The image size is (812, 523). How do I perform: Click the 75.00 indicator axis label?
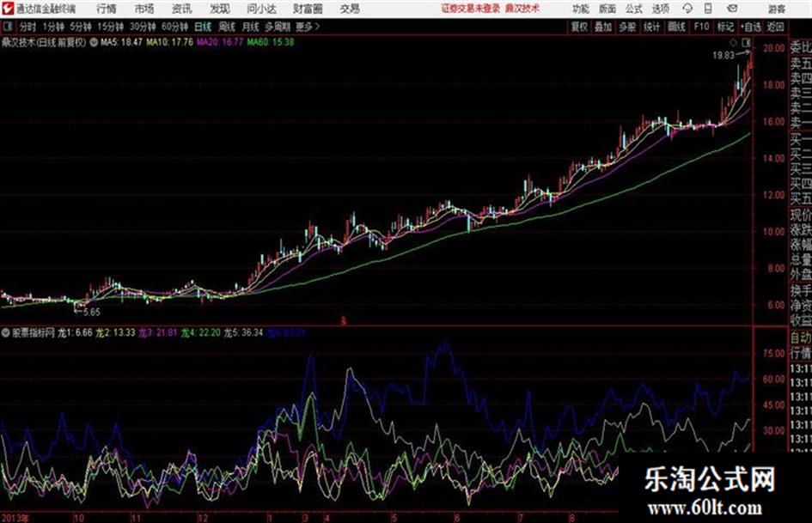click(773, 353)
